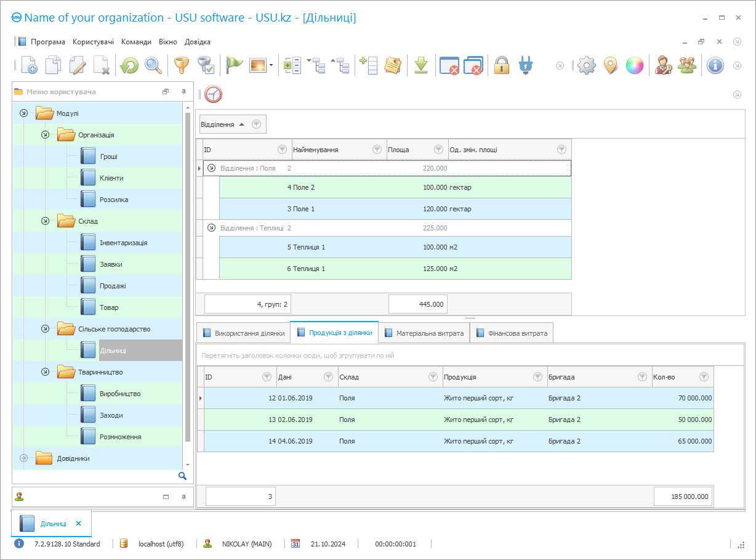
Task: Click the funnel with checkmark icon
Action: 205,65
